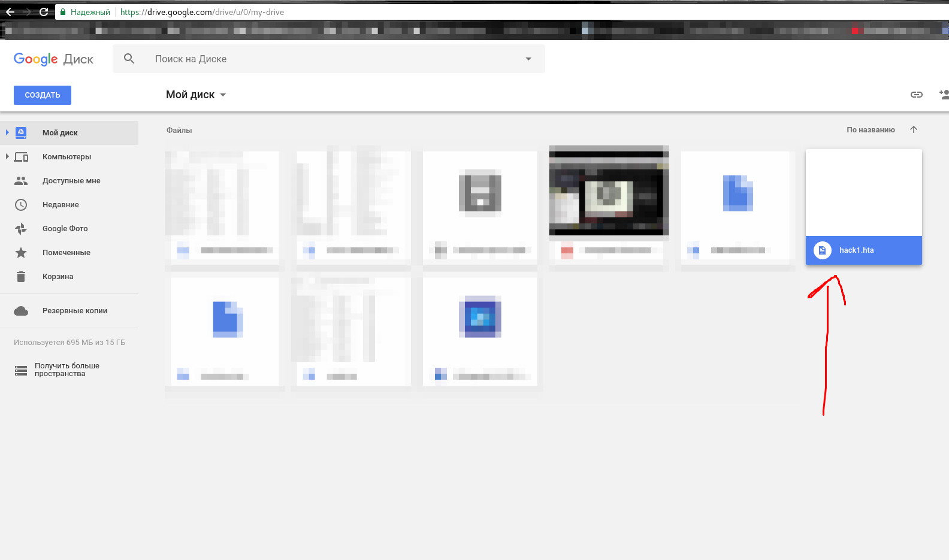Expand the Компьютеры tree arrow
This screenshot has width=949, height=560.
tap(7, 156)
